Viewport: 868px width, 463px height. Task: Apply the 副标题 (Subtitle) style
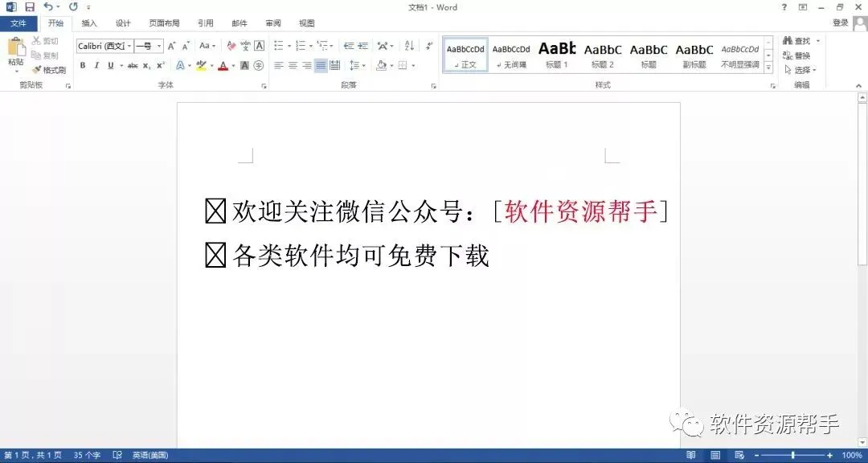tap(694, 55)
